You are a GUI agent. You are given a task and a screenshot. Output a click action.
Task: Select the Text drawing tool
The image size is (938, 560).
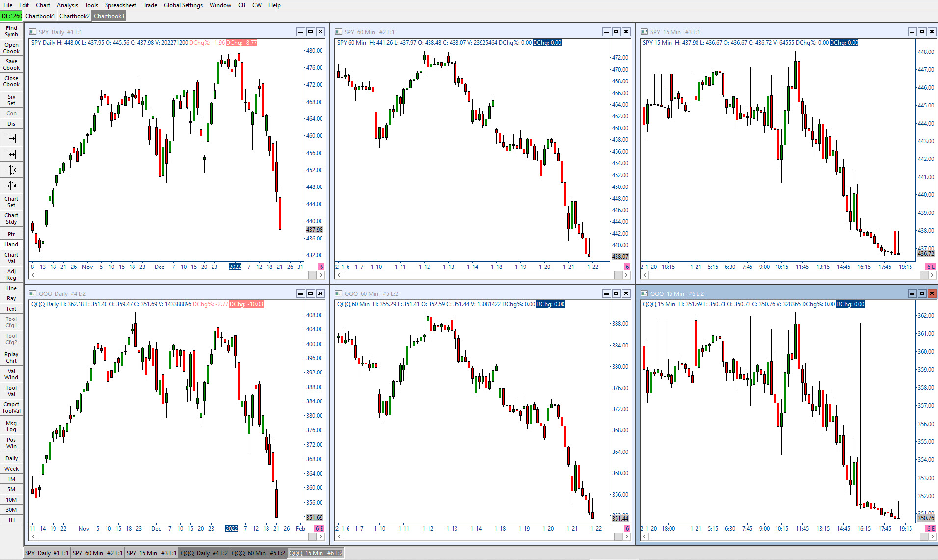click(x=11, y=309)
